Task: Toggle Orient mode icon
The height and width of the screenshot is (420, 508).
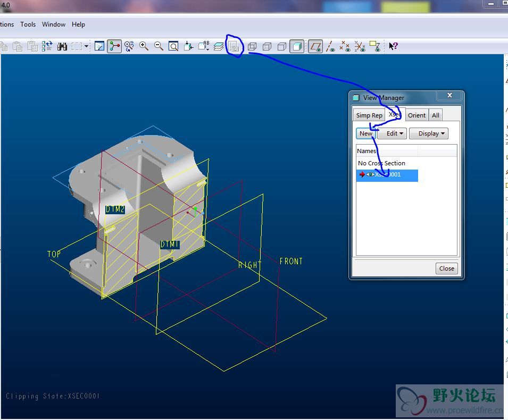Action: point(129,46)
